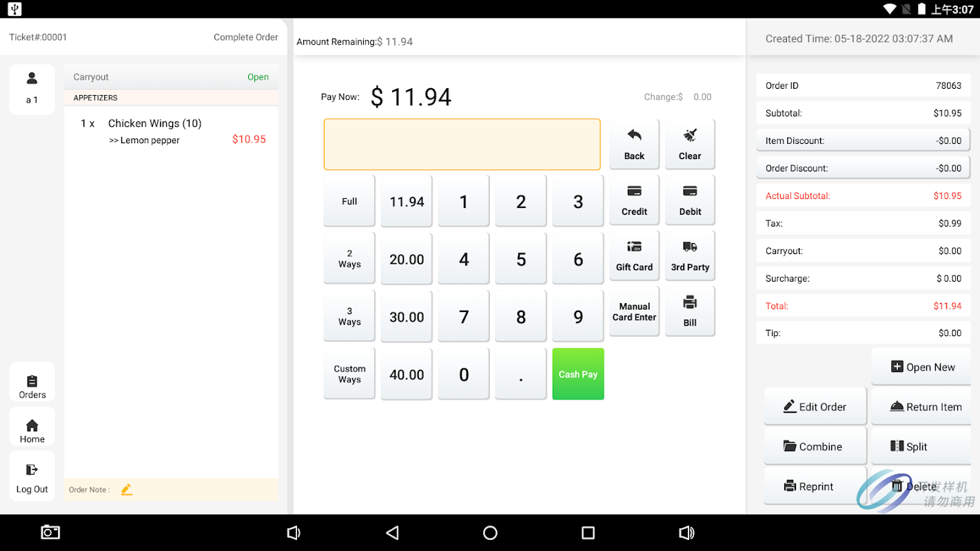The image size is (980, 551).
Task: Choose Custom Ways split
Action: [x=349, y=374]
